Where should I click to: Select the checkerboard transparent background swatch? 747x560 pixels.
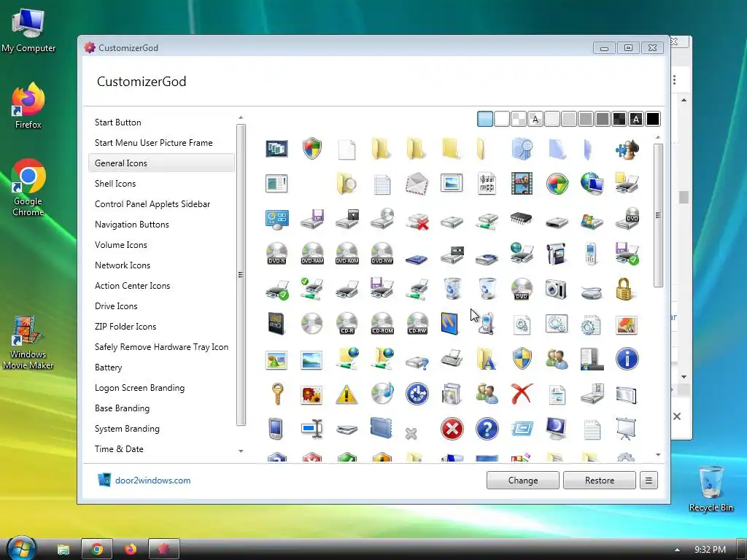coord(519,119)
